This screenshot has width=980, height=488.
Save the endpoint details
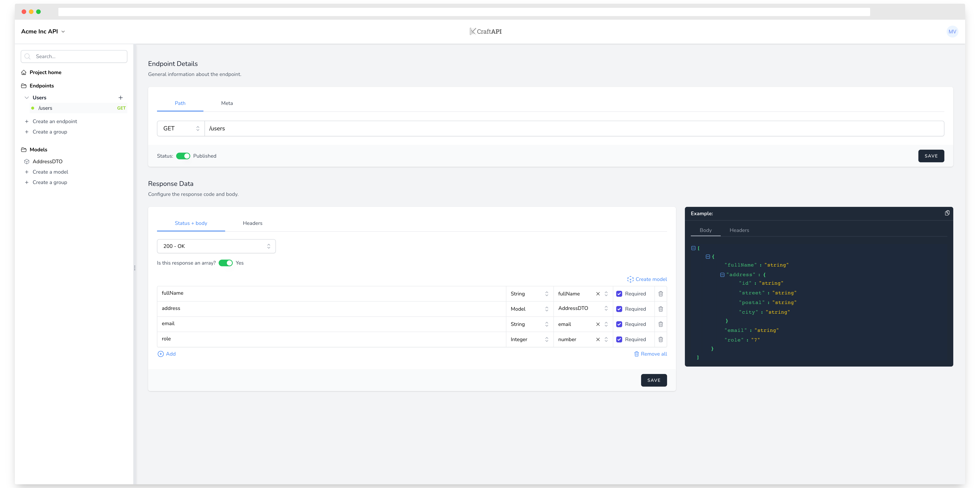point(931,156)
